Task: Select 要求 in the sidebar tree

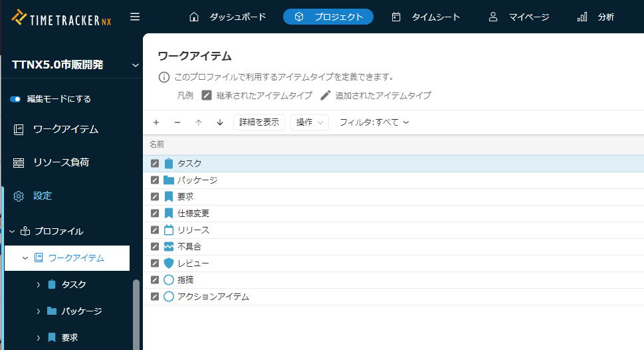Action: pyautogui.click(x=69, y=337)
